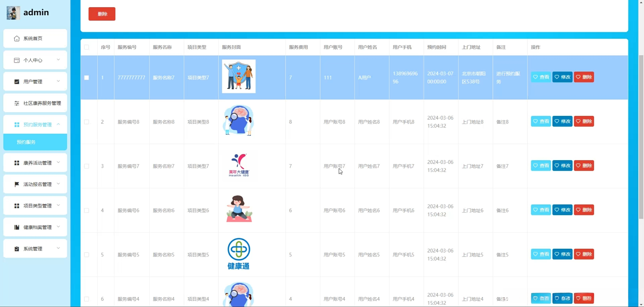Screen dimensions: 644x307
Task: Select the chart icon for 用户管理
Action: coord(17,82)
